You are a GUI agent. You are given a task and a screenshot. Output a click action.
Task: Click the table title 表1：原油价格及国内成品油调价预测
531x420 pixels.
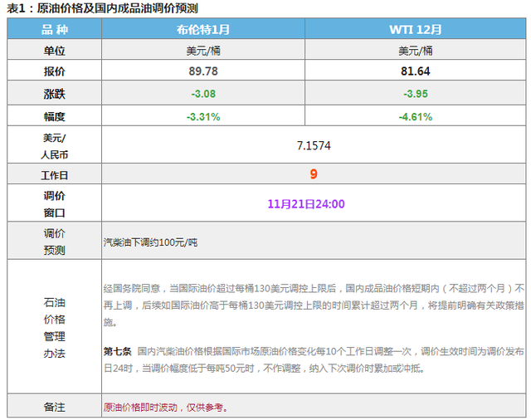(x=102, y=8)
